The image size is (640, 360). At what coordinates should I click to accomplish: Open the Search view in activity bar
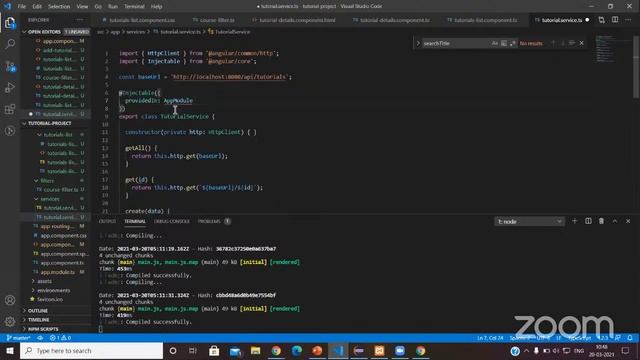(x=10, y=44)
